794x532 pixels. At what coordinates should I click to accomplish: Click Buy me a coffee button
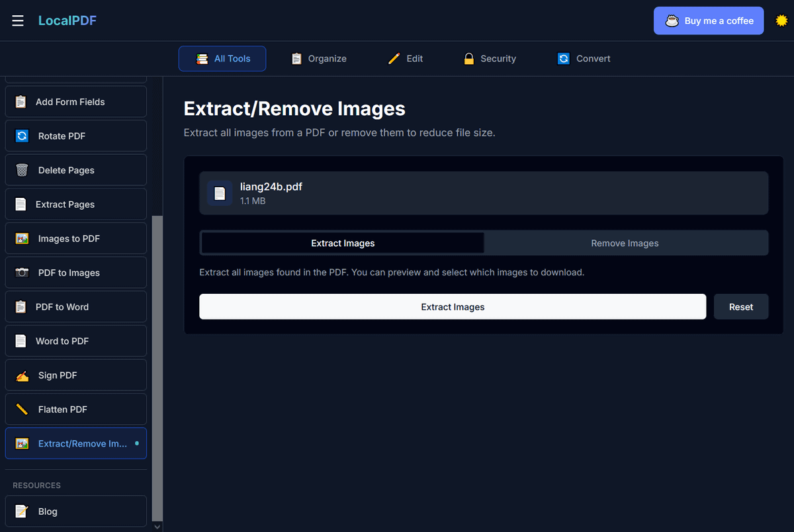point(709,21)
